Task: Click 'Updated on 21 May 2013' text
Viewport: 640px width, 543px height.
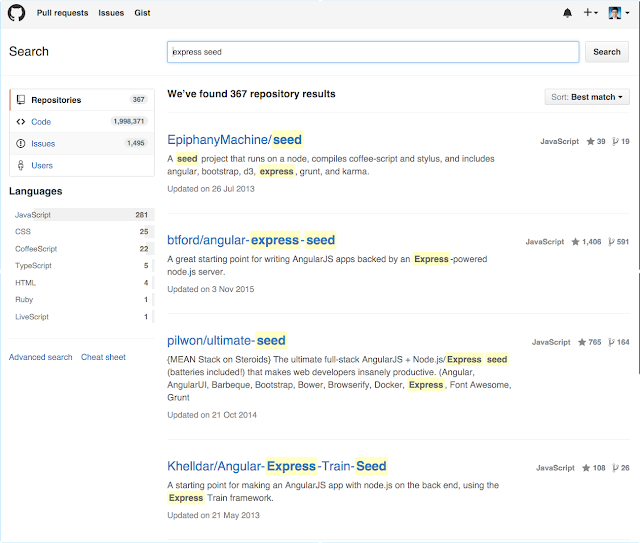Action: [213, 516]
